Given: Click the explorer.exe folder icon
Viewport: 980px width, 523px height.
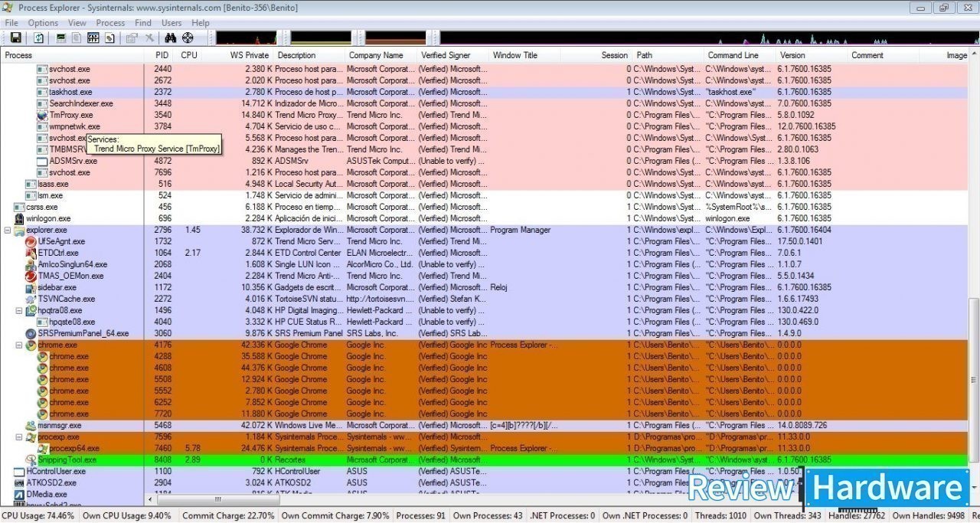Looking at the screenshot, I should (20, 230).
